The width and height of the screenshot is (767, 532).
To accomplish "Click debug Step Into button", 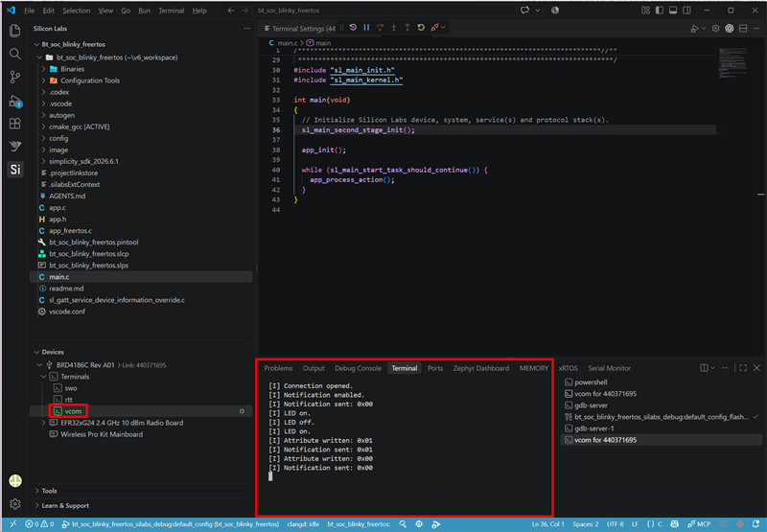I will tap(394, 28).
